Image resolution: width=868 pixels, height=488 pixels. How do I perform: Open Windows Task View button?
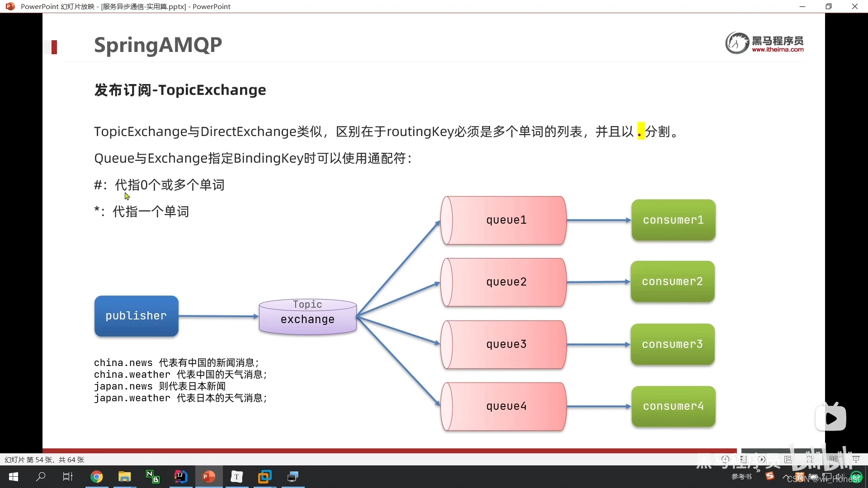pos(68,477)
